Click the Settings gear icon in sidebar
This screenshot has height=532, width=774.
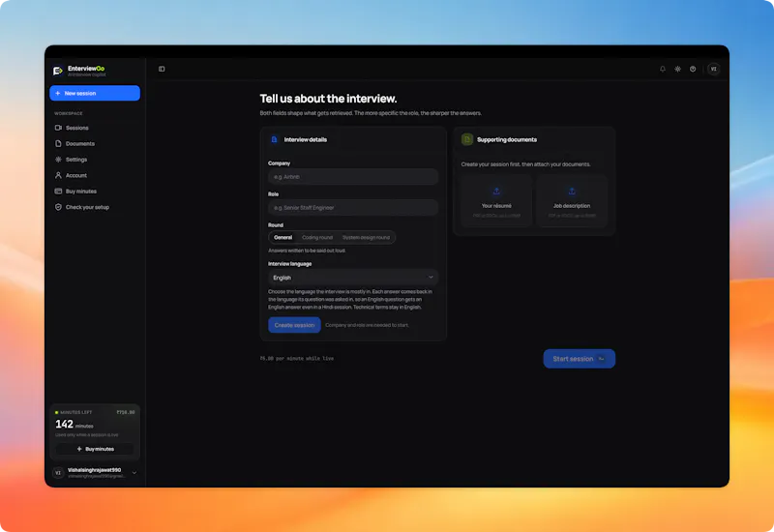pyautogui.click(x=58, y=160)
